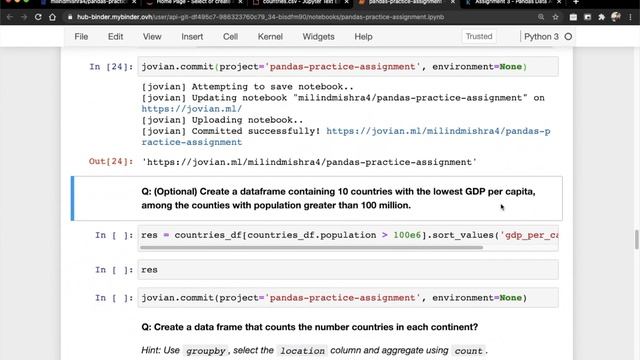The width and height of the screenshot is (640, 360).
Task: Switch to the countries.csv Jupyter browser tab
Action: [x=300, y=2]
